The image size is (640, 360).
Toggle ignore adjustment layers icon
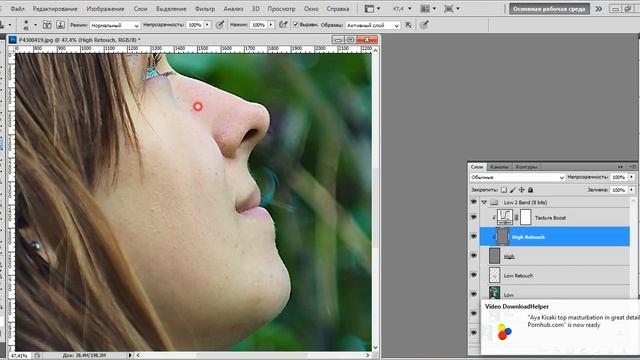point(408,25)
